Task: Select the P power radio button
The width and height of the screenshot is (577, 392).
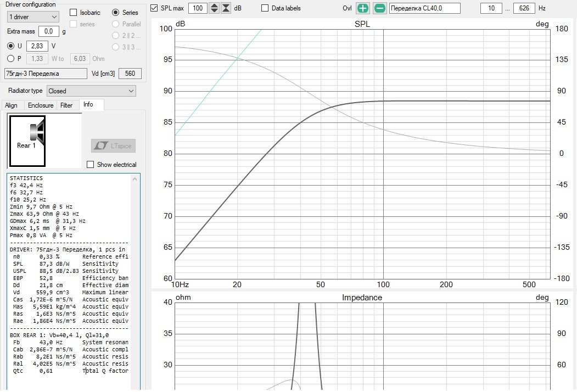Action: [10, 59]
